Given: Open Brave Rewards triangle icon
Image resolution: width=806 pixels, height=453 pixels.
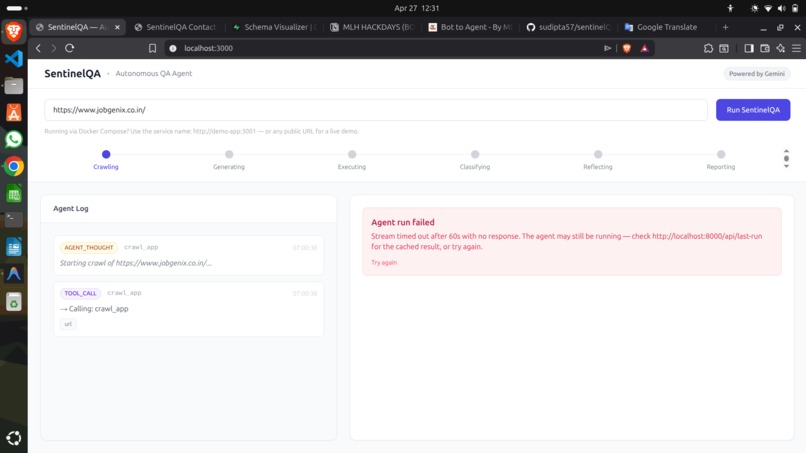Looking at the screenshot, I should pyautogui.click(x=644, y=48).
